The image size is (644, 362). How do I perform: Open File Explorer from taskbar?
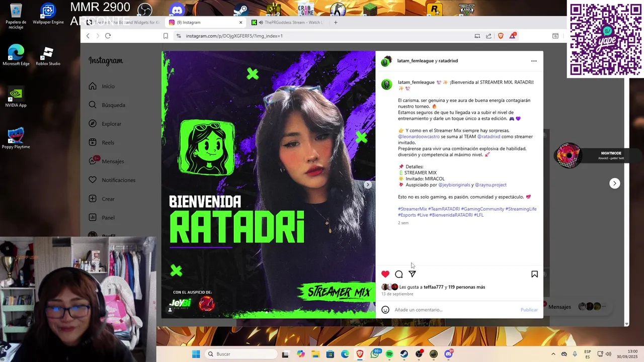(x=315, y=354)
